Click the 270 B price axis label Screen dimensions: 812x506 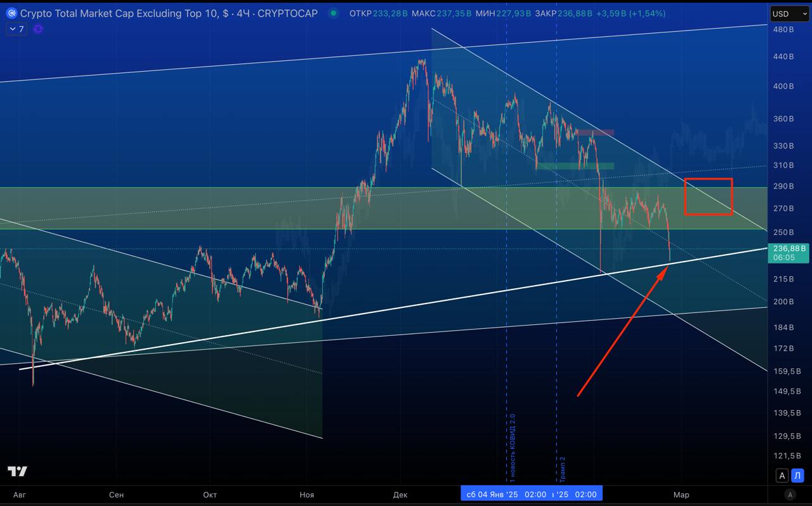pyautogui.click(x=783, y=208)
